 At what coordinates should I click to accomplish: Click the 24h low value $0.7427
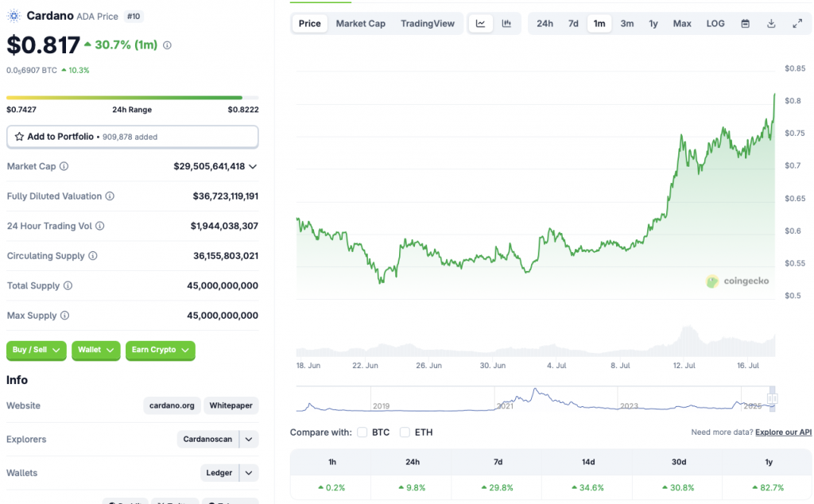pyautogui.click(x=21, y=110)
